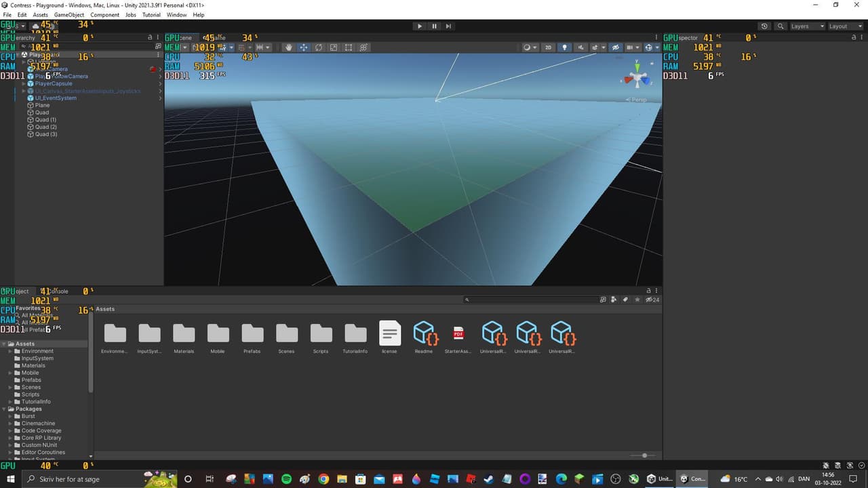
Task: Select the Rotate tool
Action: click(319, 47)
